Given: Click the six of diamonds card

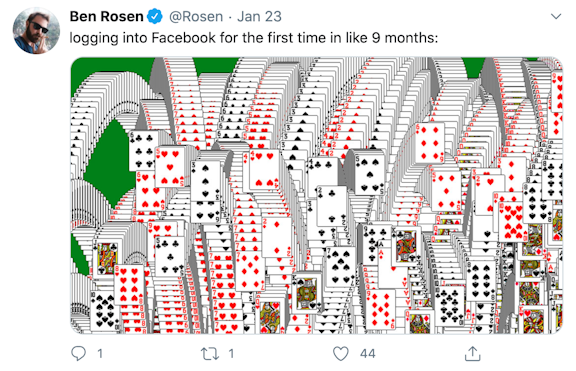Looking at the screenshot, I should click(429, 143).
